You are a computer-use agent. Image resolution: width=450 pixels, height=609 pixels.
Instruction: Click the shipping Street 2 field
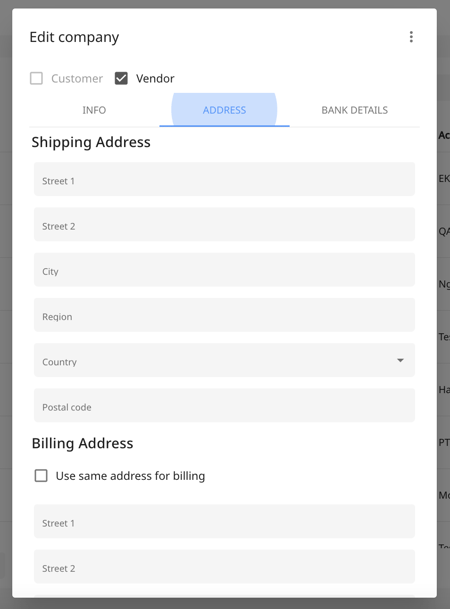(x=224, y=224)
